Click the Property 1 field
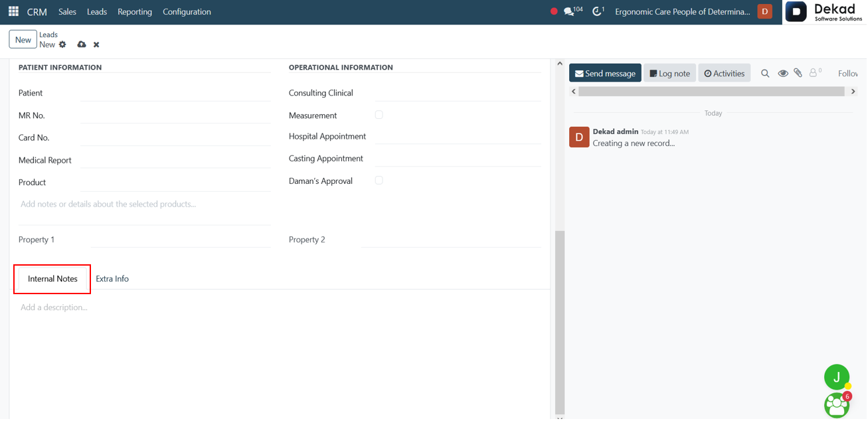This screenshot has width=868, height=423. tap(181, 239)
